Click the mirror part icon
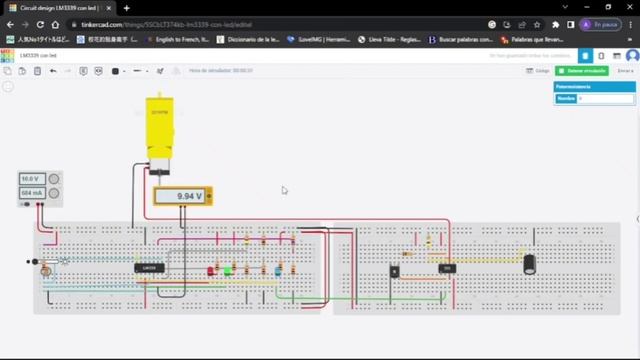640x360 pixels. [x=176, y=71]
